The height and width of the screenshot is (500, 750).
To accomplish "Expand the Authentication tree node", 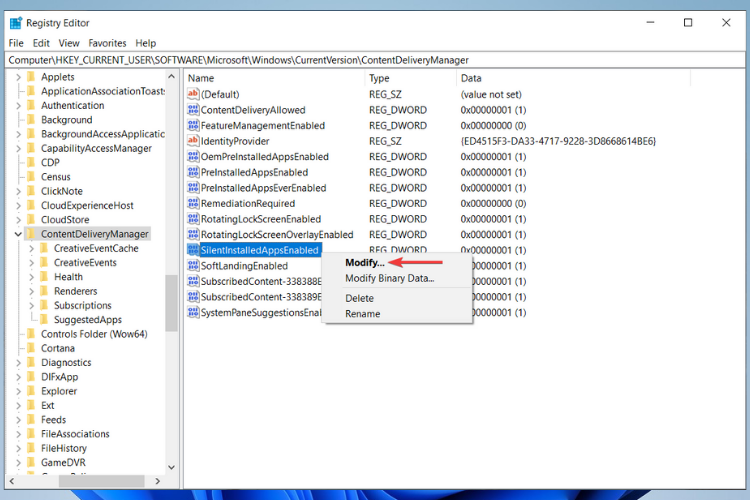I will pos(18,105).
